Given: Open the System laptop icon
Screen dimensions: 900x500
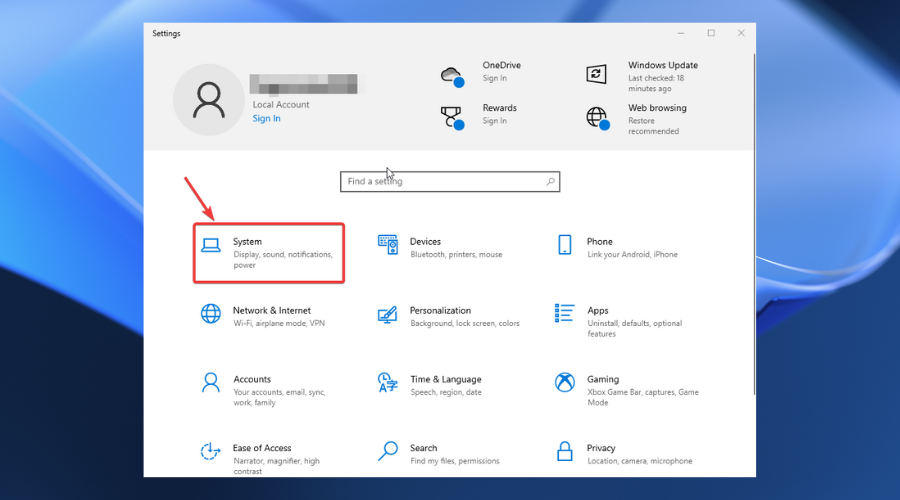Looking at the screenshot, I should coord(211,246).
